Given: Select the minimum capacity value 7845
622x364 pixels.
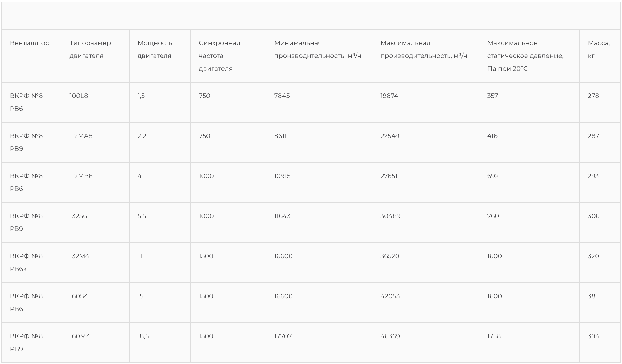Looking at the screenshot, I should pos(282,96).
